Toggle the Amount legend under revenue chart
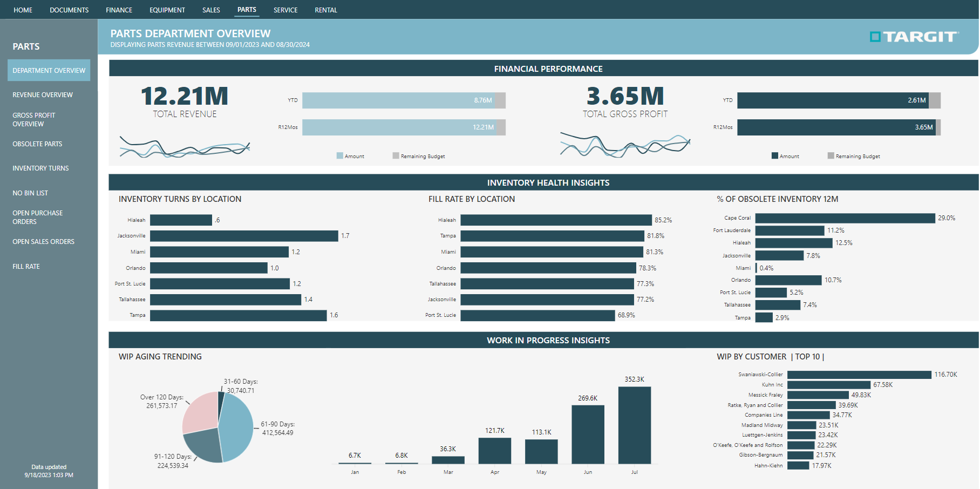Image resolution: width=980 pixels, height=489 pixels. tap(351, 156)
